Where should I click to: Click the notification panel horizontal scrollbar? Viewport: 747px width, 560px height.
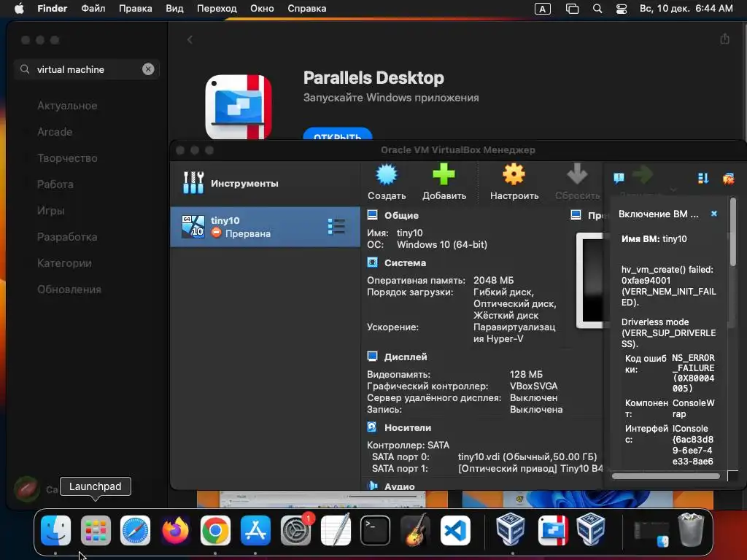click(665, 475)
